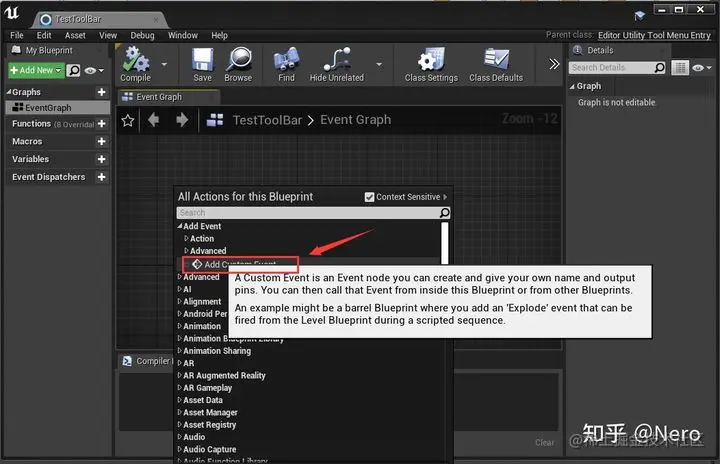Click the Clear button in Compiler Results
This screenshot has width=720, height=464.
(x=545, y=442)
